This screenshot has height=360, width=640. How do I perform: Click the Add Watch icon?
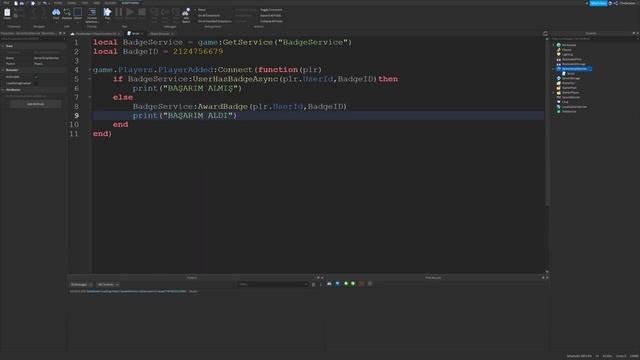[x=186, y=12]
